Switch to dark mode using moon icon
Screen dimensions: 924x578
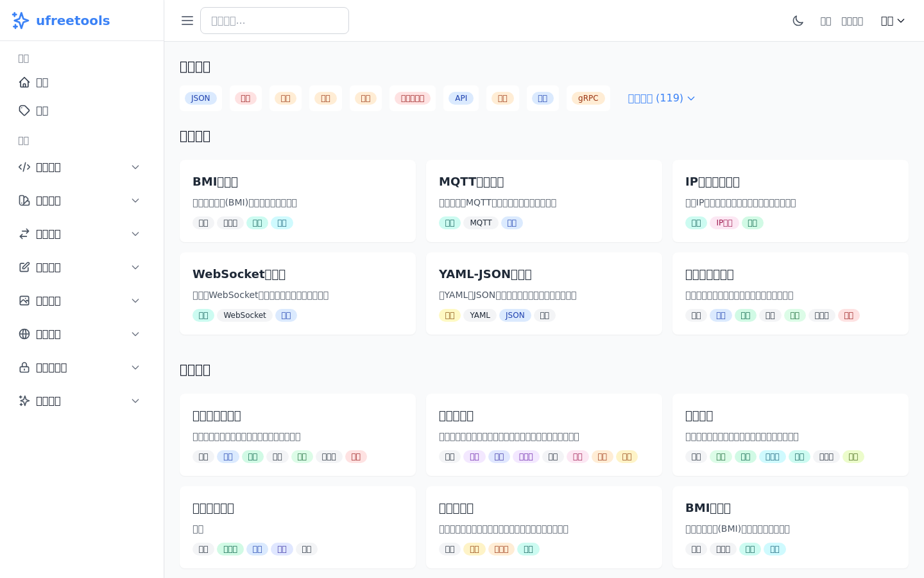798,21
